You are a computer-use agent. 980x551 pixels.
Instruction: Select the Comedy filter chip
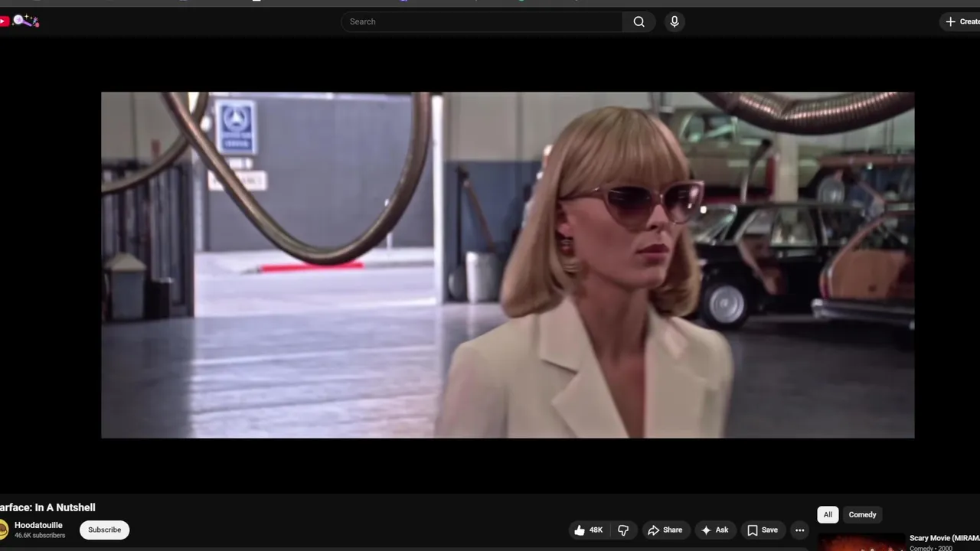point(862,514)
